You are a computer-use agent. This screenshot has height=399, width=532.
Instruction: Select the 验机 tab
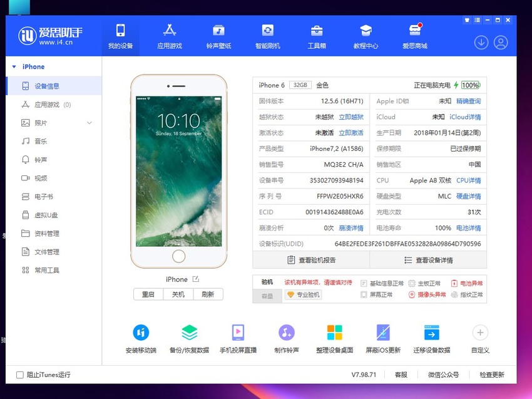coord(267,282)
